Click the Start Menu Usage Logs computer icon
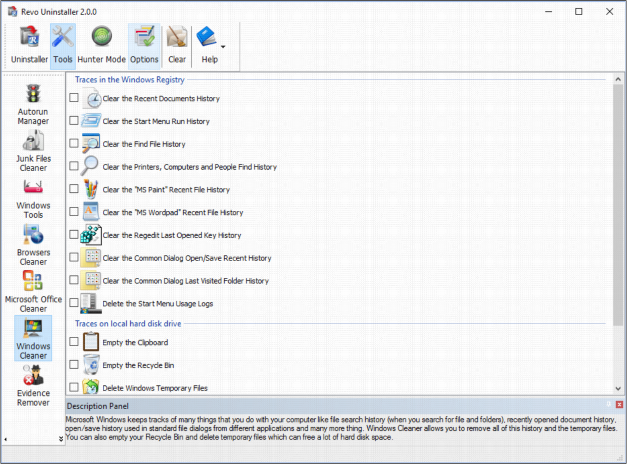Viewport: 627px width, 464px height. 89,303
